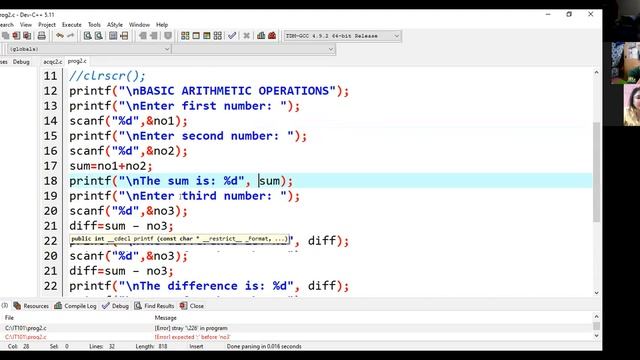Image resolution: width=640 pixels, height=360 pixels.
Task: Select the red "expected ';' before 'no3'" error
Action: 296,337
